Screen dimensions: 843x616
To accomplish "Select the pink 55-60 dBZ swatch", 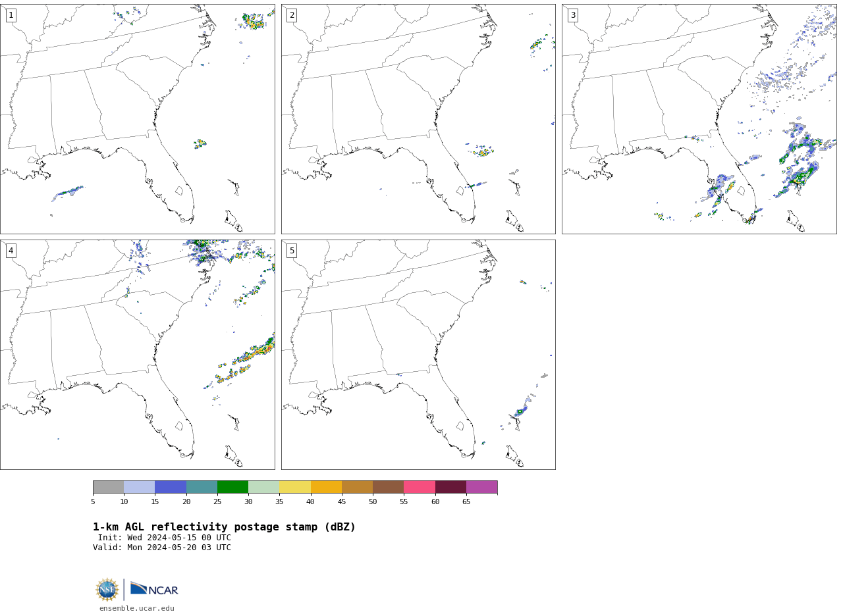I will (x=420, y=487).
